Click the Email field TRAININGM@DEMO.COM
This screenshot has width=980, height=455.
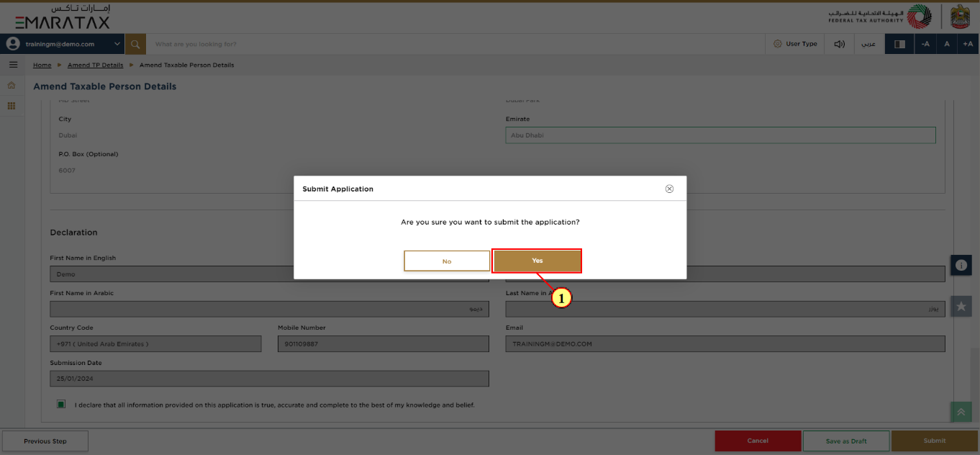[x=725, y=344]
